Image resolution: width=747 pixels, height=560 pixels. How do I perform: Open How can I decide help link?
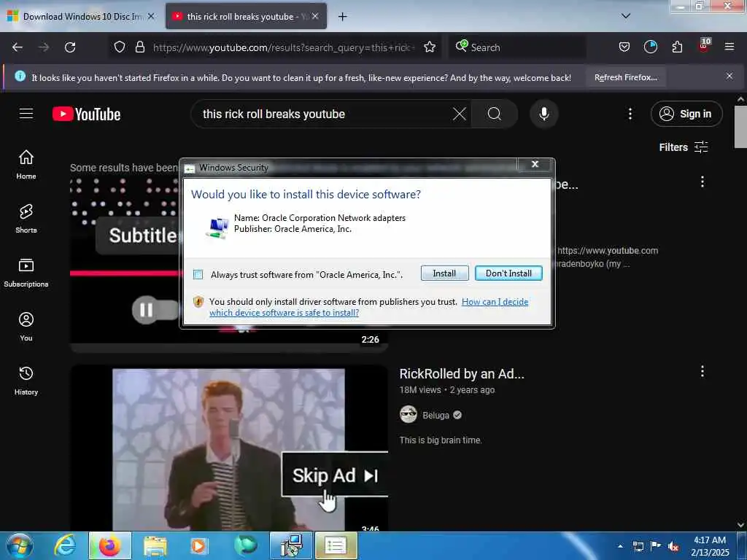coord(369,307)
